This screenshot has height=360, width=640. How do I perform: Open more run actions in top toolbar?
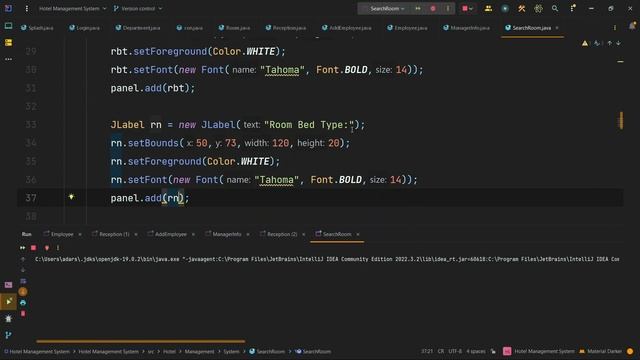coord(448,8)
